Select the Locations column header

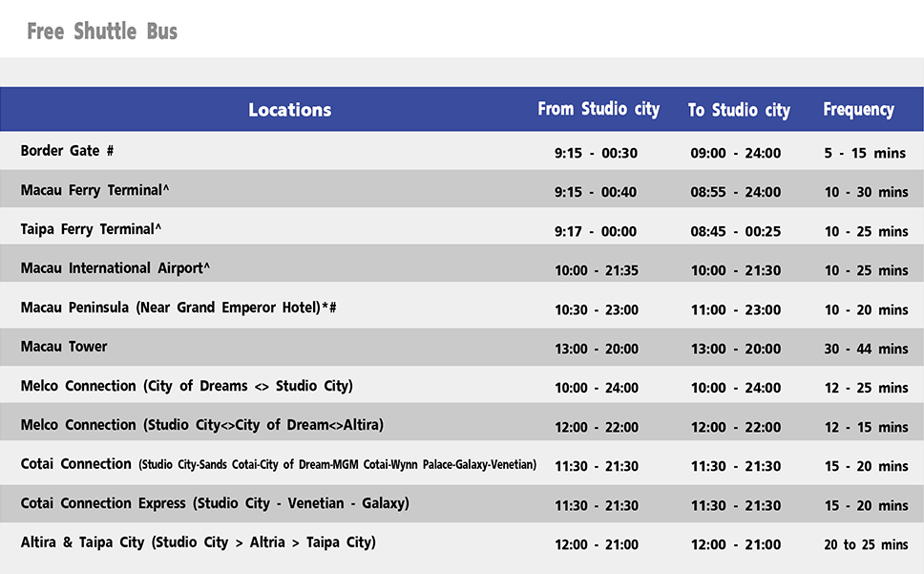point(289,110)
